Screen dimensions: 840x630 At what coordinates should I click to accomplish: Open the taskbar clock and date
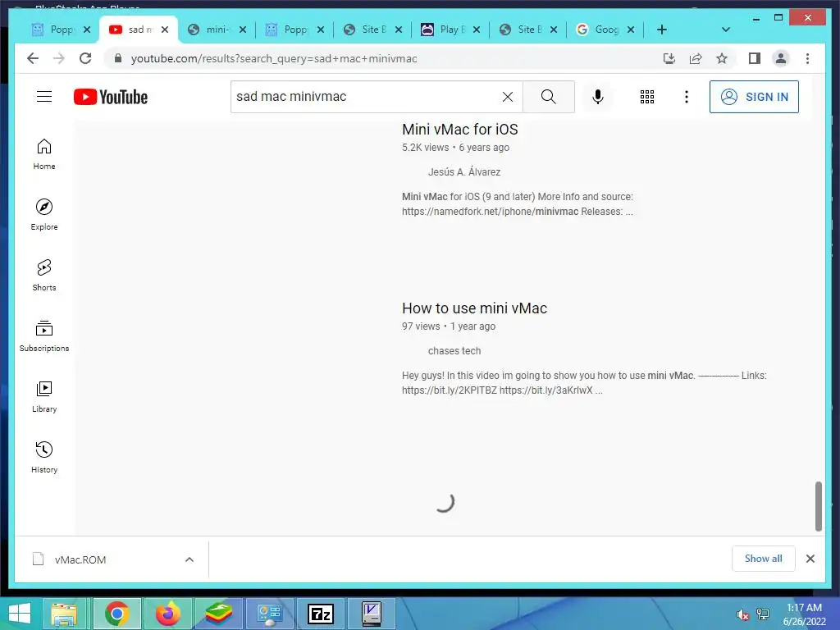[x=804, y=614]
